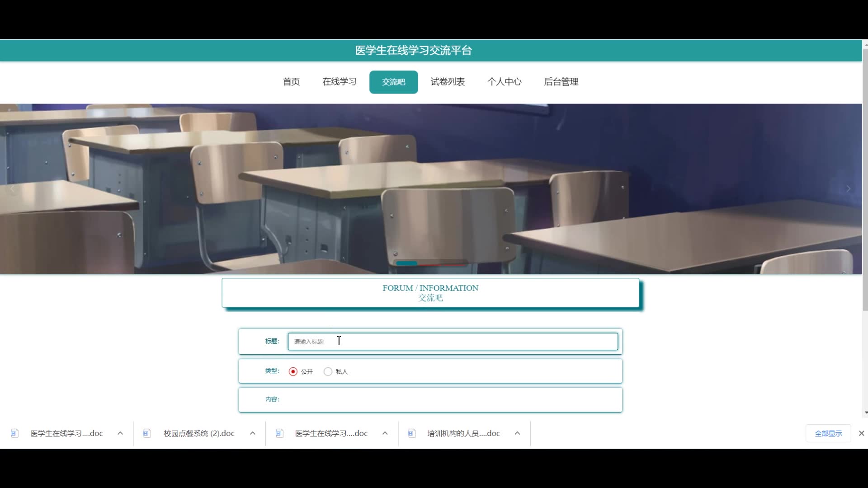Click the 培训机构的人员 doc file icon
This screenshot has height=488, width=868.
(411, 433)
